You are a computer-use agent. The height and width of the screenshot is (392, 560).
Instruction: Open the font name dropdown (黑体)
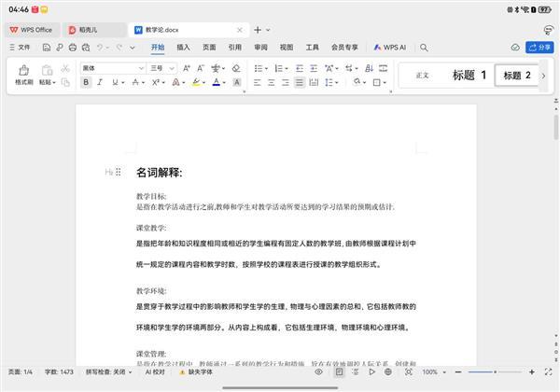coord(112,68)
